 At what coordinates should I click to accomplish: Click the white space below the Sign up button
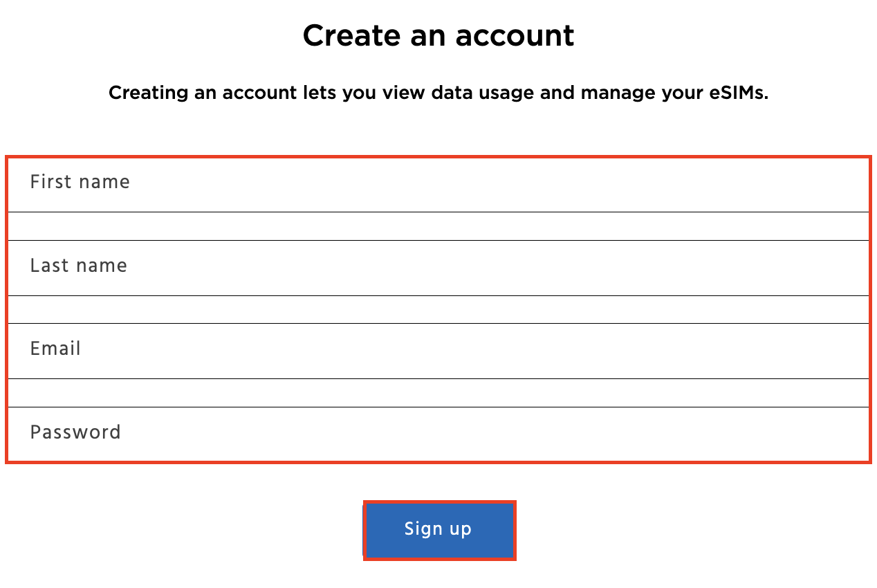(x=438, y=578)
